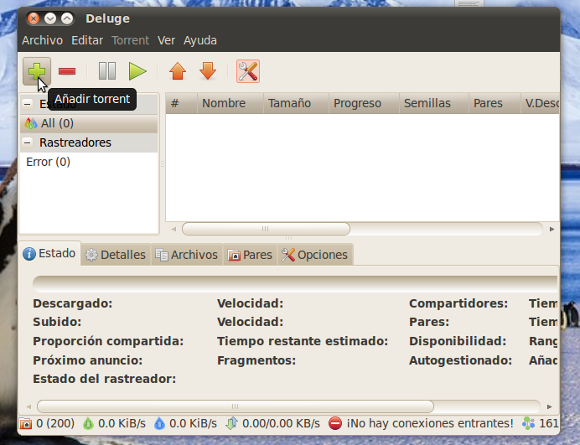Click the torrent list scroll-left arrow

click(174, 229)
